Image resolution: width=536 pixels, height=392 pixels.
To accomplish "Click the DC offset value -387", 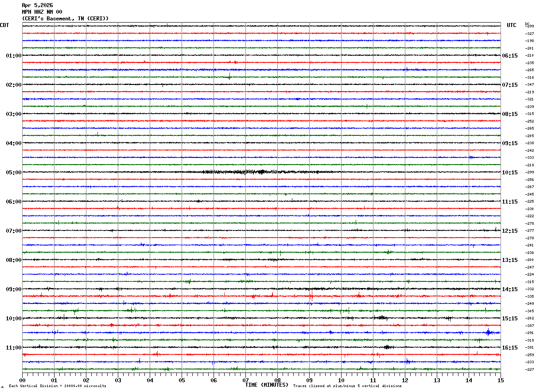I will tap(529, 326).
